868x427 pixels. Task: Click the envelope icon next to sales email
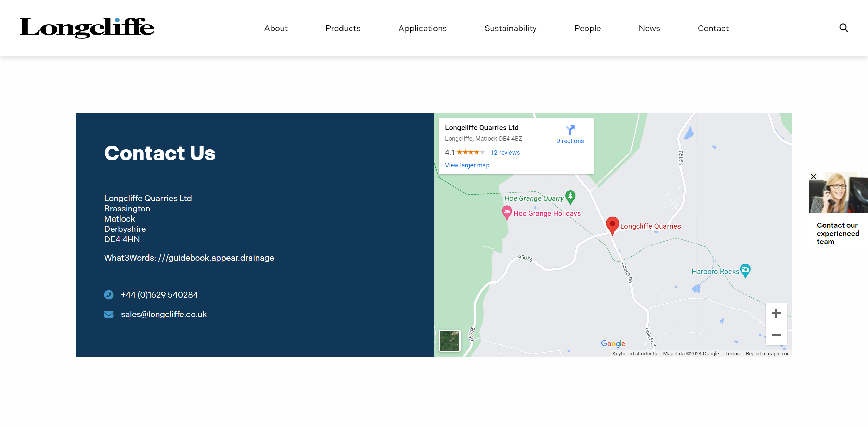(109, 314)
